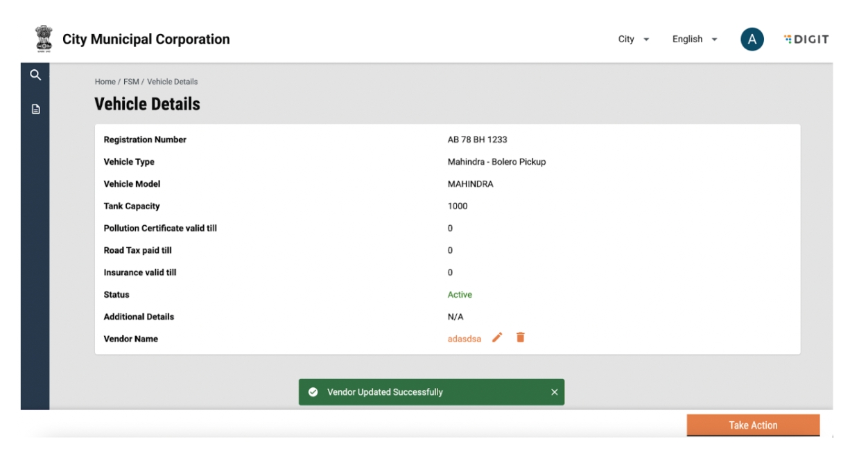Image resolution: width=868 pixels, height=453 pixels.
Task: Open the adasdsa vendor link
Action: (x=465, y=339)
